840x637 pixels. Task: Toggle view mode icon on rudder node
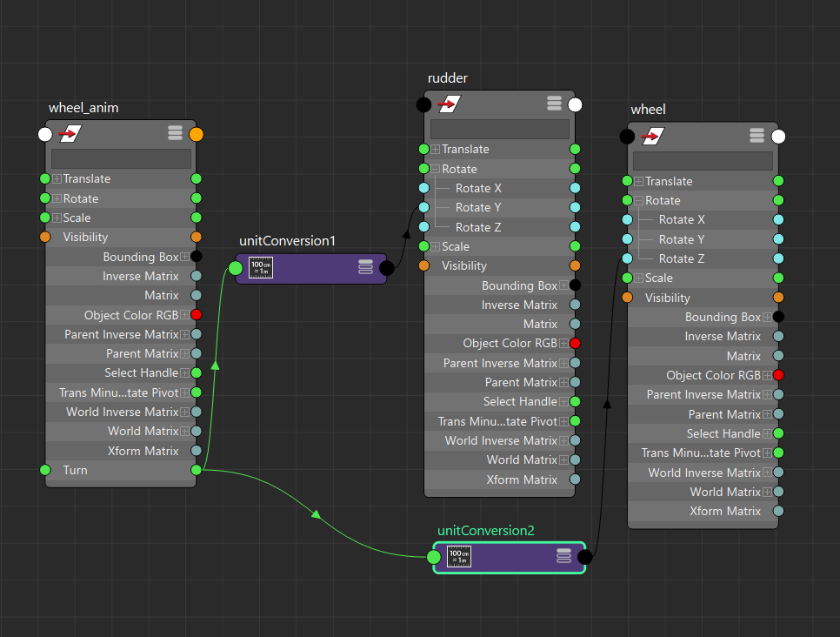(x=554, y=104)
